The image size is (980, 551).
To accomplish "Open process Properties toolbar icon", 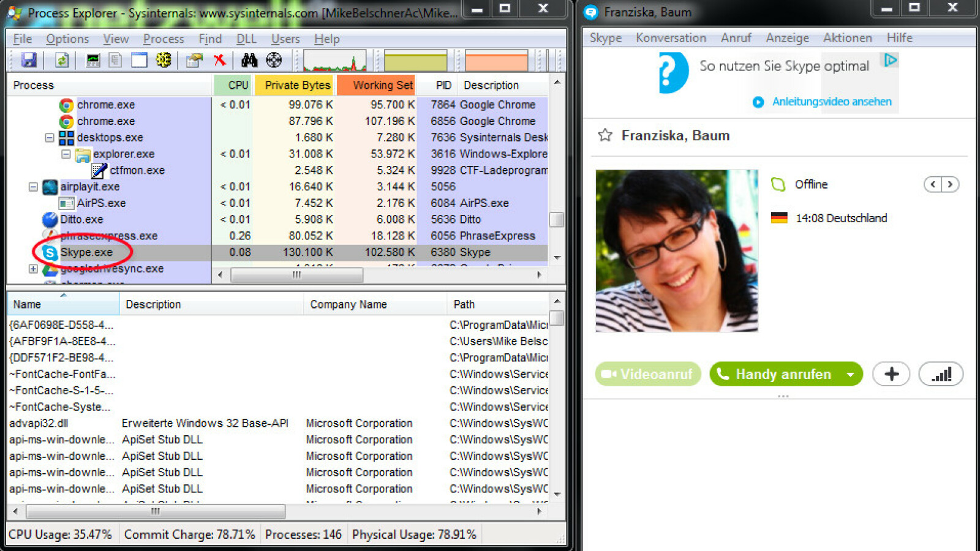I will coord(195,60).
